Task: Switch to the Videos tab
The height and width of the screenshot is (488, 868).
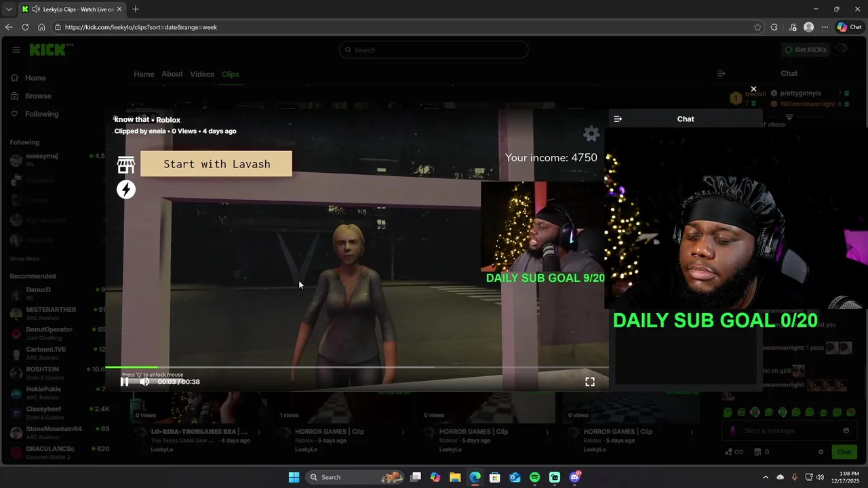Action: tap(202, 74)
